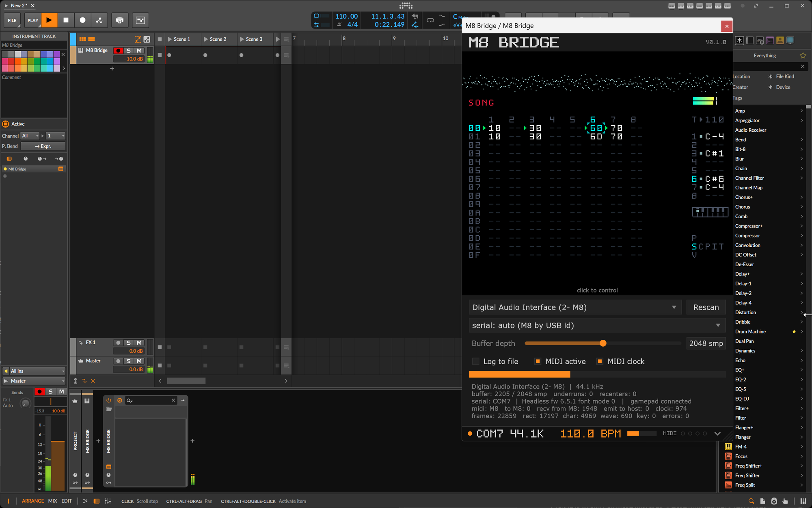The image size is (812, 508).
Task: Click the search icon in the bottom status bar
Action: tap(751, 501)
